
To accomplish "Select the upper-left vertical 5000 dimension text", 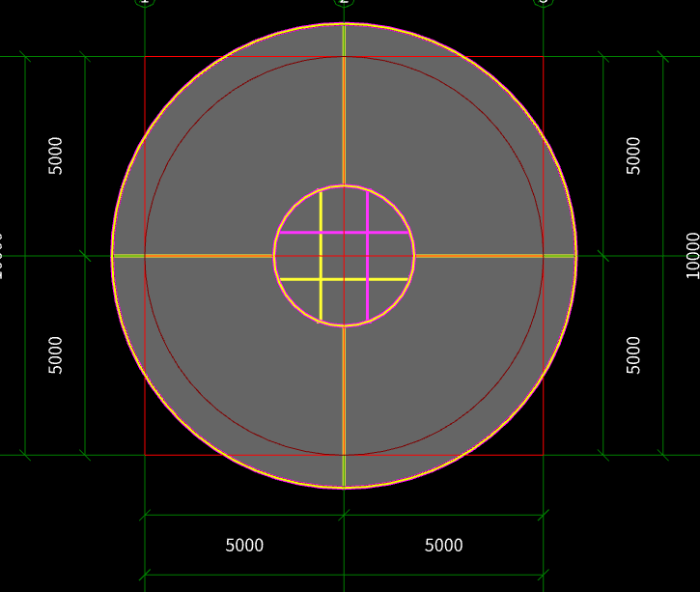I will coord(55,155).
